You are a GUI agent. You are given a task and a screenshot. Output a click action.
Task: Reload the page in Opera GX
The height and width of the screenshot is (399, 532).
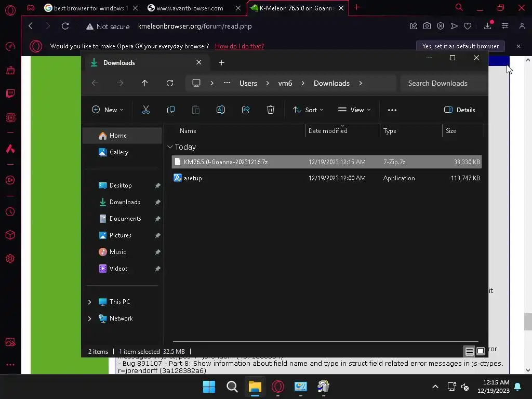(x=65, y=26)
